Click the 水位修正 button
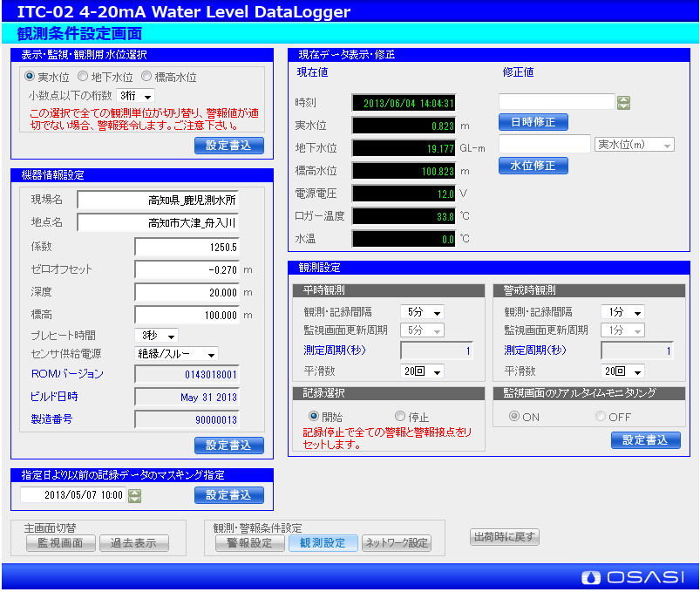700x592 pixels. [533, 165]
